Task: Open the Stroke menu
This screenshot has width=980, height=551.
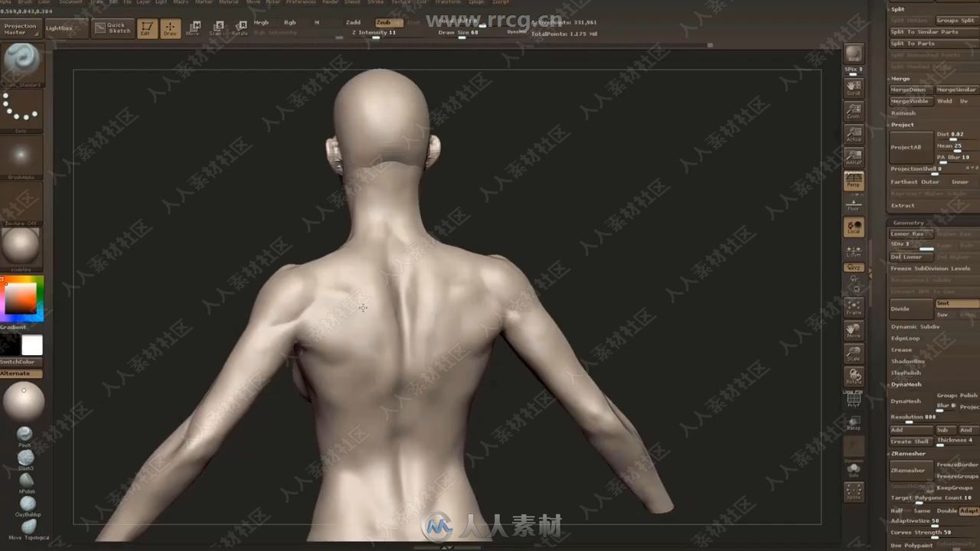Action: 376,2
